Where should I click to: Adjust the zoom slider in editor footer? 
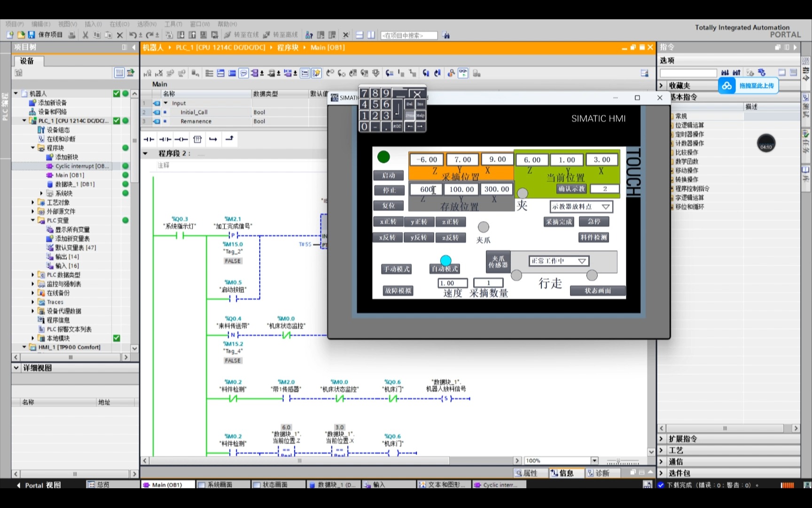[618, 461]
